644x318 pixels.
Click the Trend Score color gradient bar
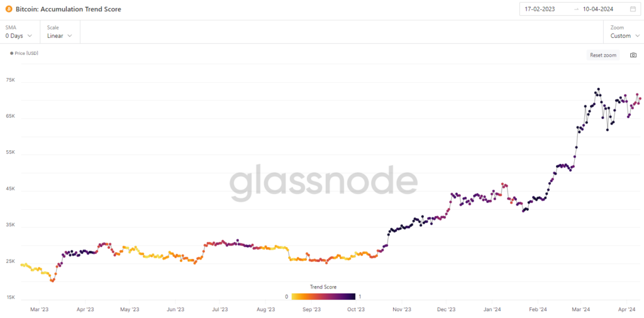(323, 296)
